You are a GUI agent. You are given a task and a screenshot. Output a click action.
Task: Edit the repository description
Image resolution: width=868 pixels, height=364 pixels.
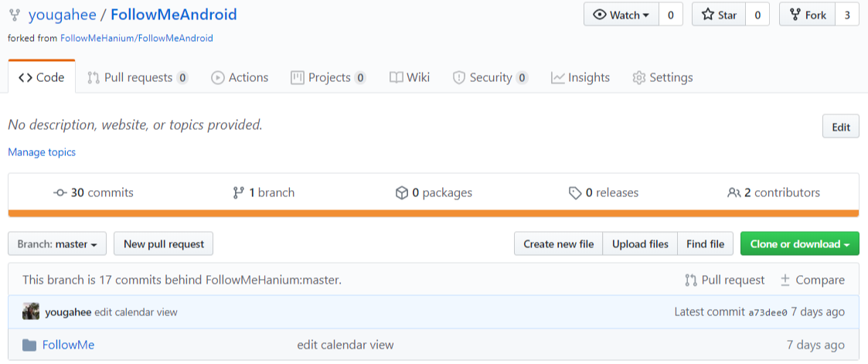(841, 127)
